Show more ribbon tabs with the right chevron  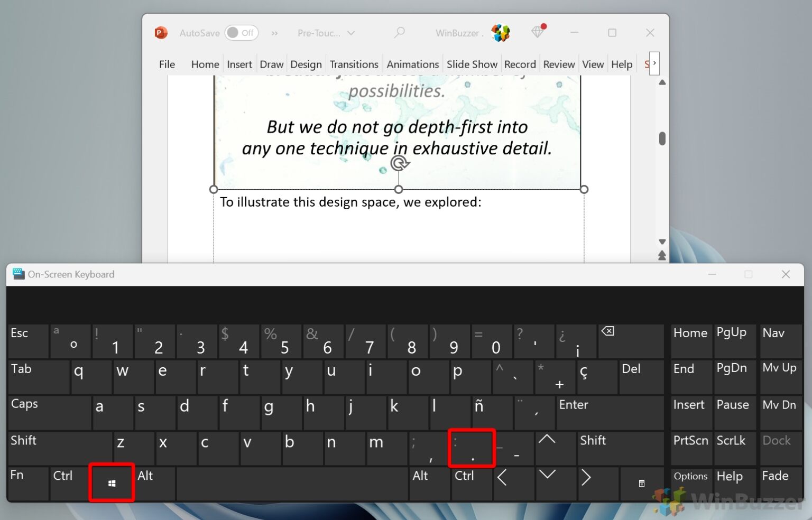click(x=654, y=63)
